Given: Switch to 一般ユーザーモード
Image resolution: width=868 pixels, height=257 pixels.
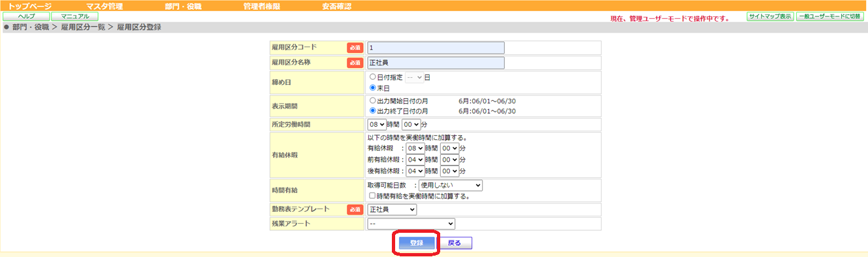Looking at the screenshot, I should click(x=830, y=16).
